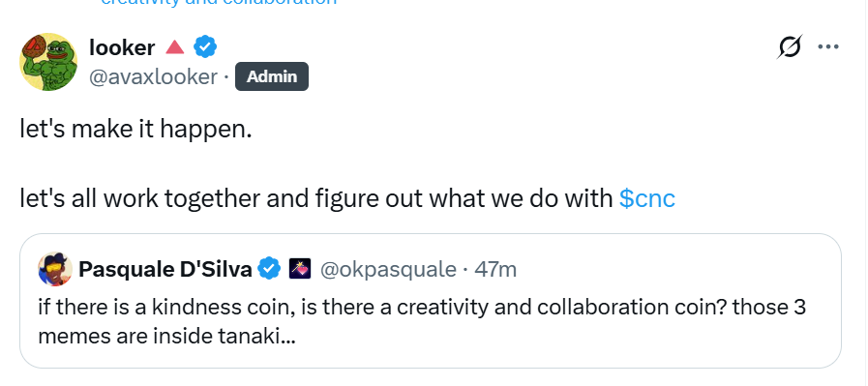Click the 47m timestamp
868x386 pixels.
[x=495, y=270]
